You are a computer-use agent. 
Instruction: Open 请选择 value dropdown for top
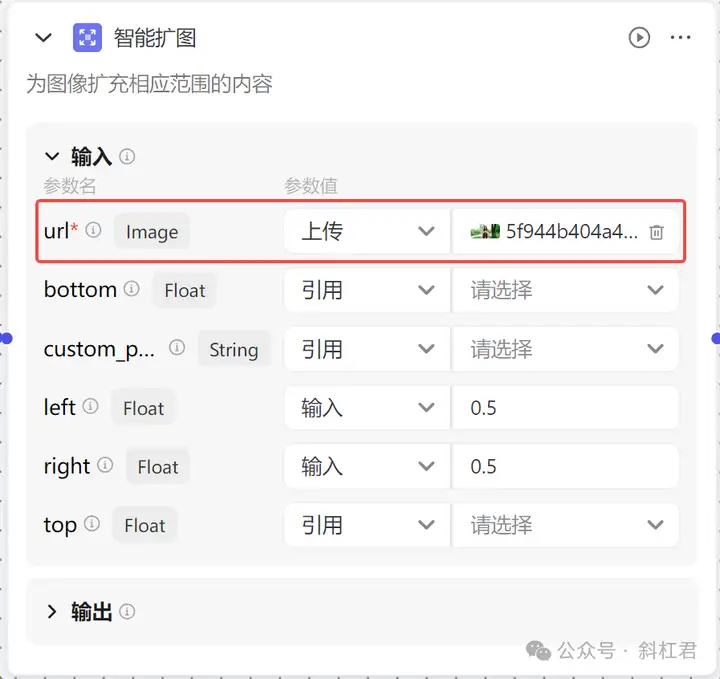tap(565, 525)
